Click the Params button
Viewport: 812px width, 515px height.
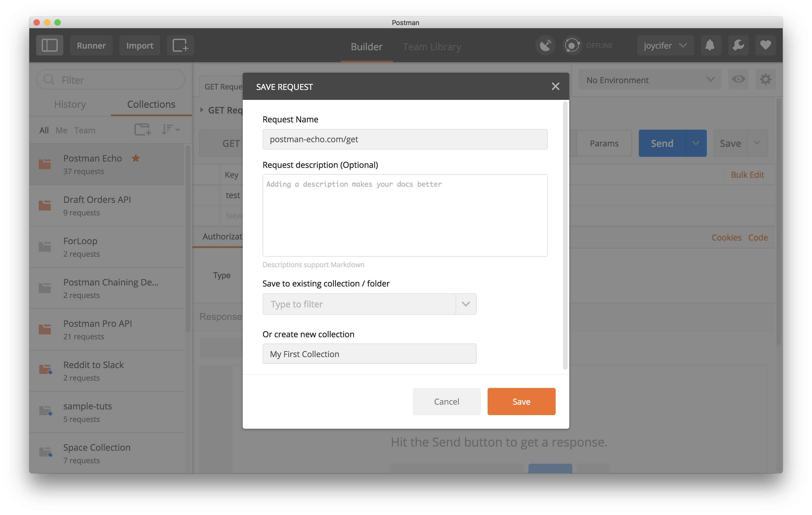604,143
